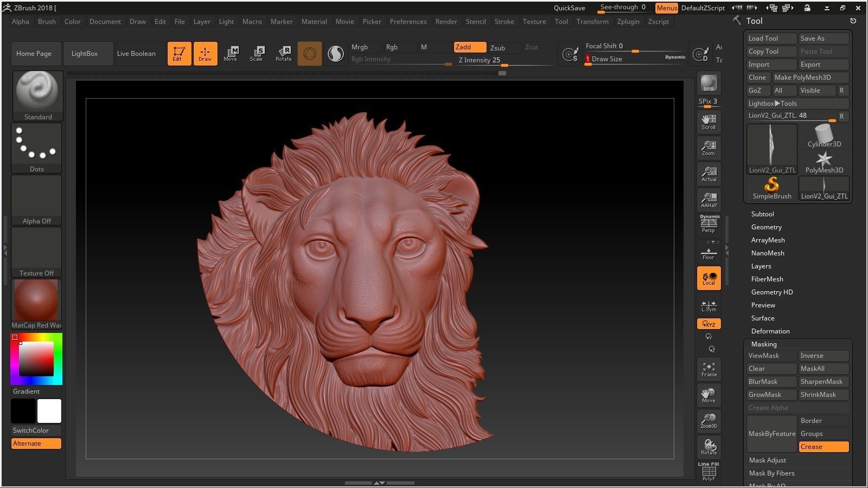Screen dimensions: 868x488
Task: Toggle Local transformations button
Action: pos(709,278)
